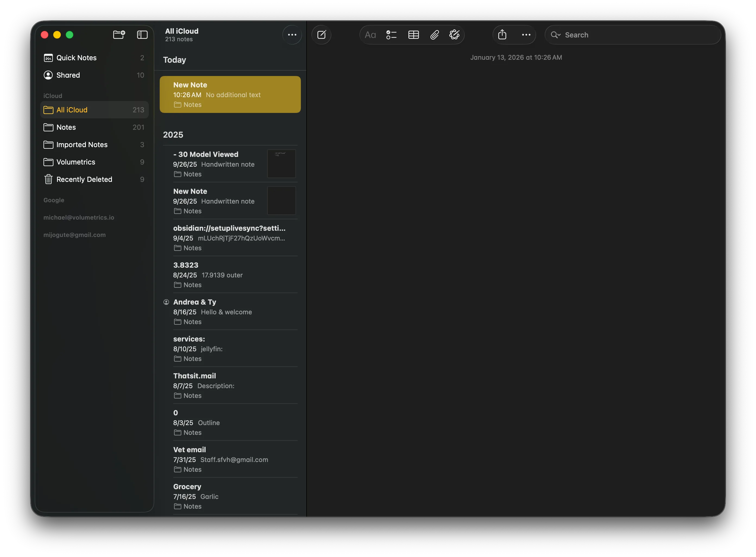Open the Imported Notes folder
Image resolution: width=756 pixels, height=557 pixels.
(x=82, y=144)
